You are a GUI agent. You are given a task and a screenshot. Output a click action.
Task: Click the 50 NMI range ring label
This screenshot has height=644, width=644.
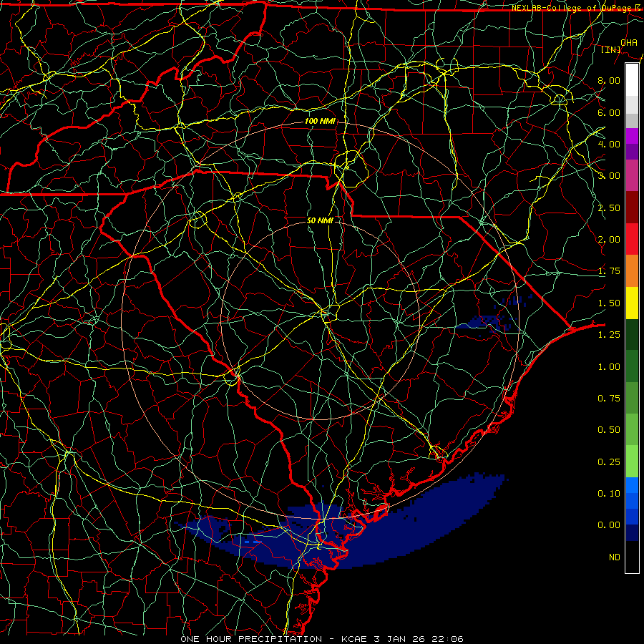point(320,220)
